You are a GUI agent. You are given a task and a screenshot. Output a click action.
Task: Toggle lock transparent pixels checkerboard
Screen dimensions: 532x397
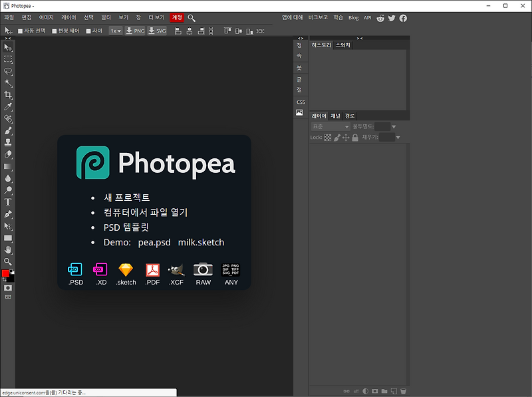click(x=328, y=138)
